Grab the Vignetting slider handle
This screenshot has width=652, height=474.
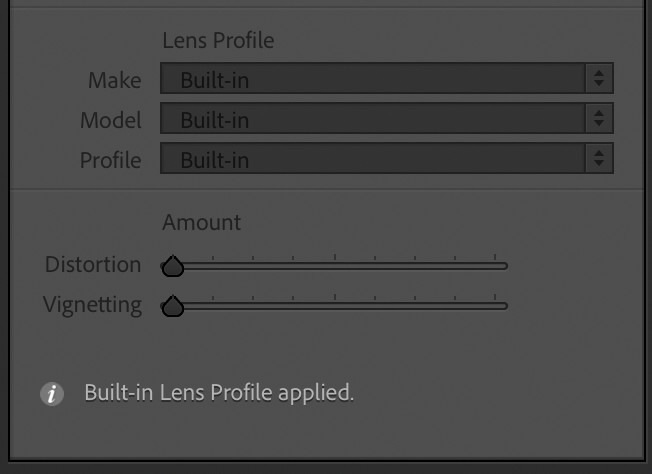click(173, 306)
